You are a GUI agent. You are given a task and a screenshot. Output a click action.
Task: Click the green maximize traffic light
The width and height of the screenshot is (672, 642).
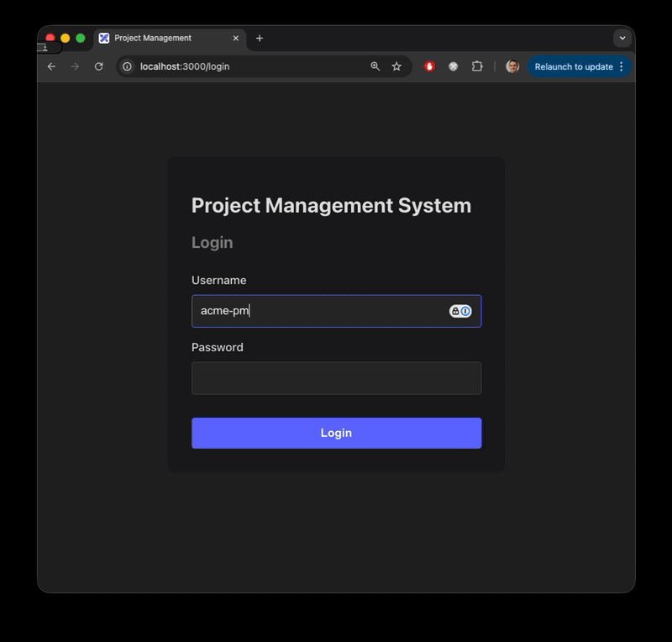click(x=78, y=38)
